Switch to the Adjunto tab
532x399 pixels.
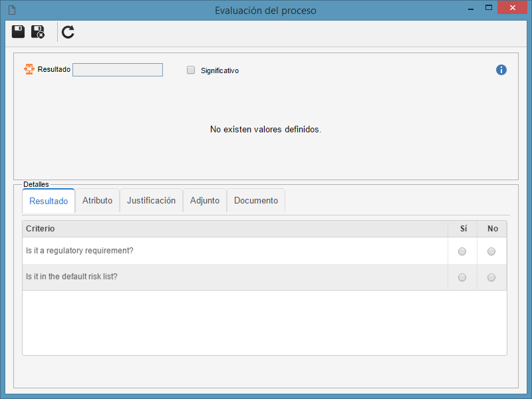[205, 201]
